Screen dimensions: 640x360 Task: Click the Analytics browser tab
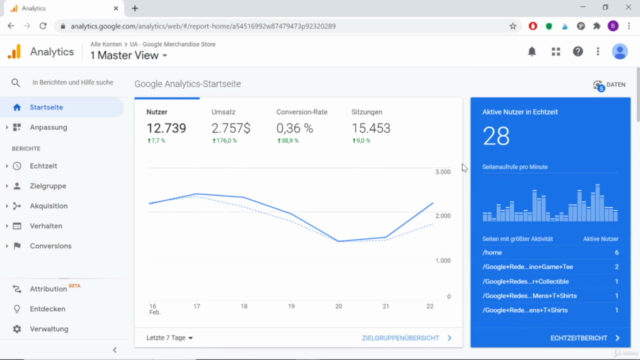click(x=64, y=8)
